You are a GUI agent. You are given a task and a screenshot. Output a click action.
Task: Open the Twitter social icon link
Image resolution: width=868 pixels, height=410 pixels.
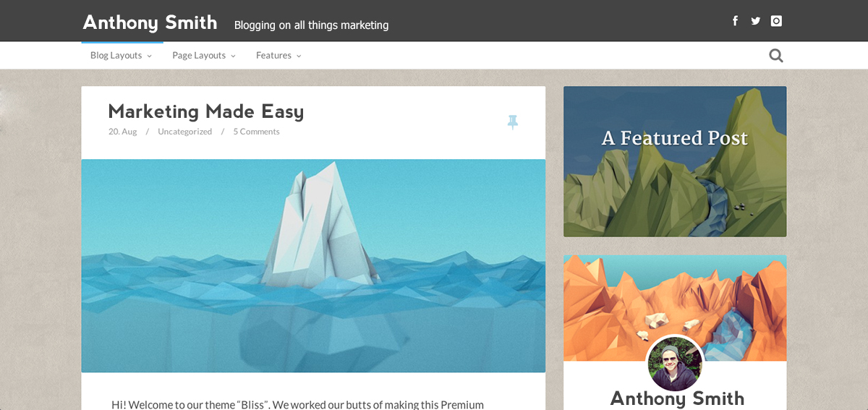pos(755,21)
